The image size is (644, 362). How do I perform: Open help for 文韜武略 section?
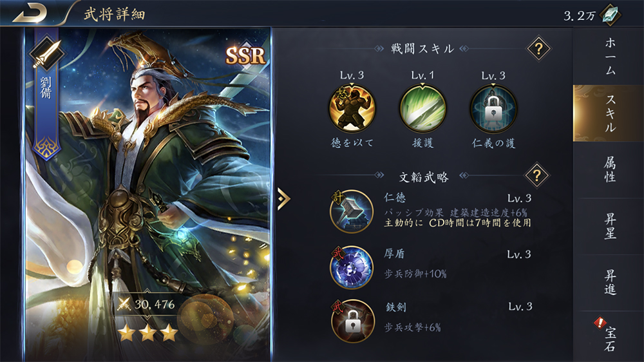pyautogui.click(x=537, y=175)
